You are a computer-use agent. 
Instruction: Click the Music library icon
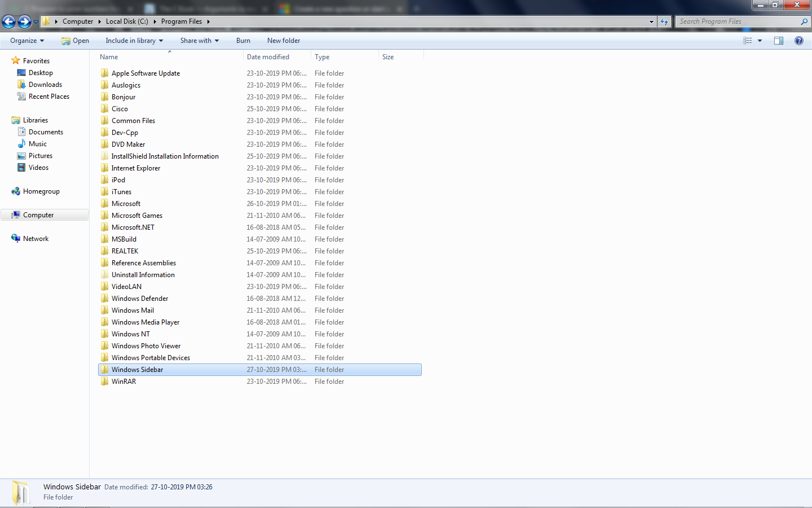(x=21, y=144)
